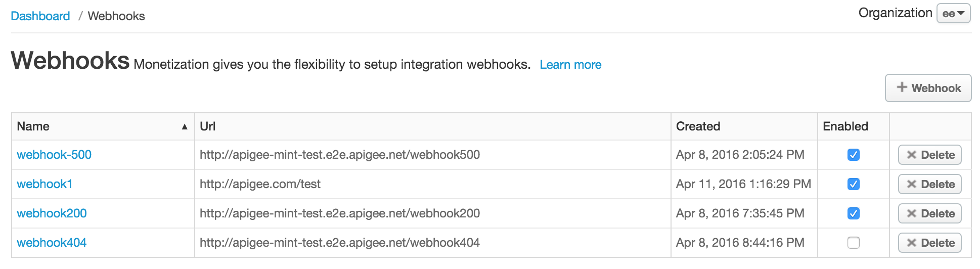Click the Enabled column header

(x=845, y=126)
